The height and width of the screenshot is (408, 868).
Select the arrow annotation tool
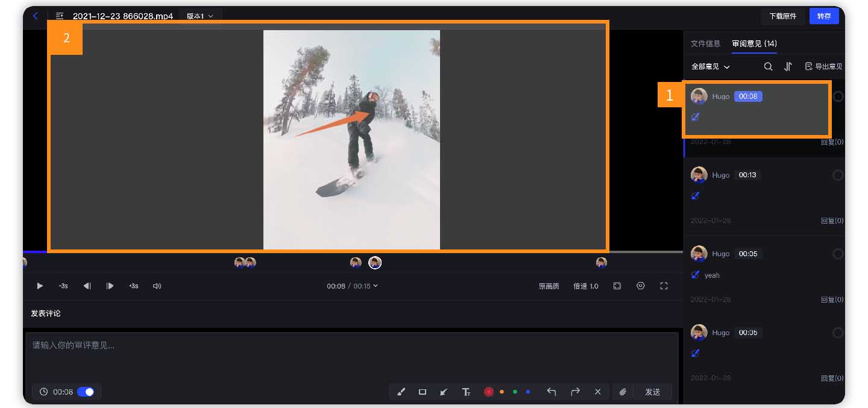[444, 392]
